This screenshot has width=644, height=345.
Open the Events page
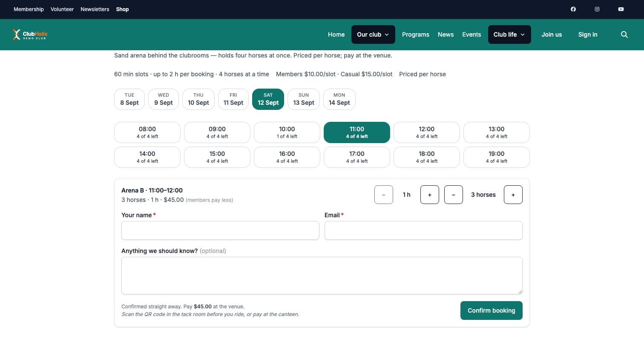[471, 34]
